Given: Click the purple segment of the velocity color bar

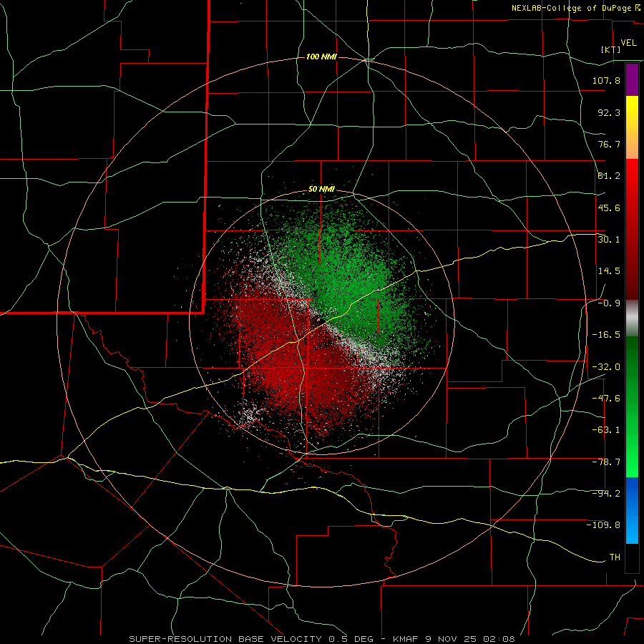Looking at the screenshot, I should (632, 79).
